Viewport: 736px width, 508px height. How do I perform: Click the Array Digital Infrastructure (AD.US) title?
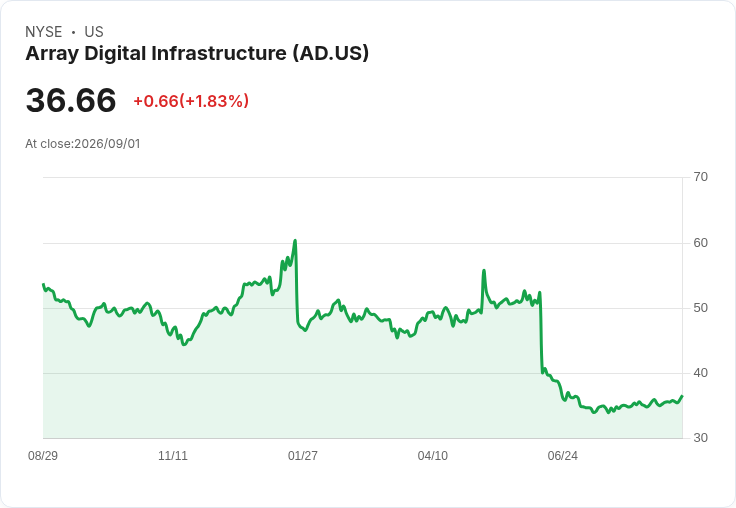[x=197, y=54]
